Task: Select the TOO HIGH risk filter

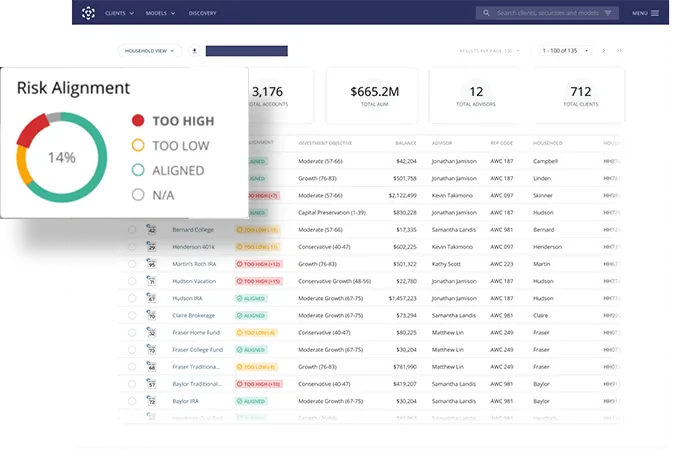Action: tap(138, 121)
